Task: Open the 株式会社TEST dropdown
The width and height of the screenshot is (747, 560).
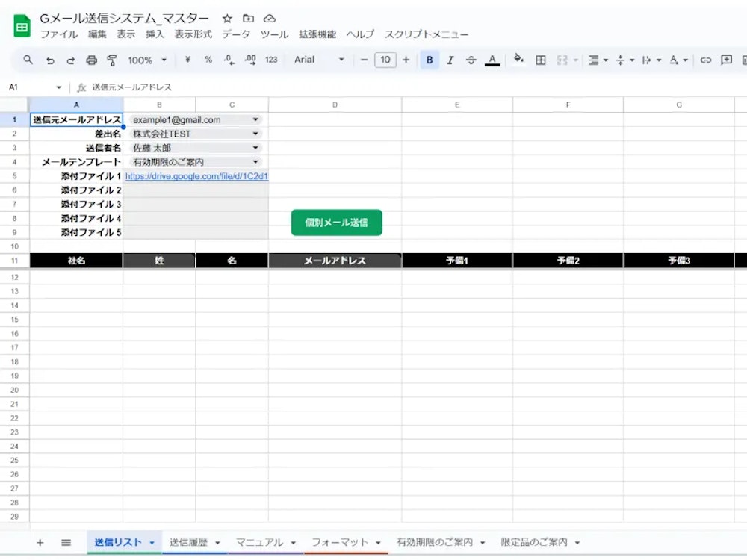Action: pyautogui.click(x=196, y=134)
